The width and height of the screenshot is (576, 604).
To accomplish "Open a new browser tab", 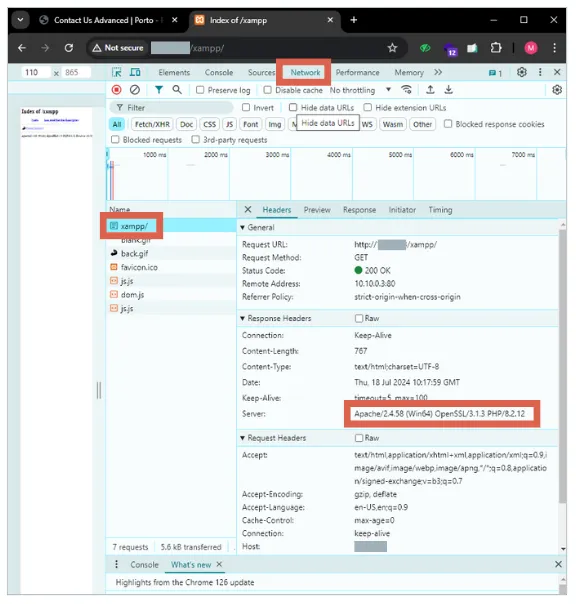I will (x=354, y=20).
